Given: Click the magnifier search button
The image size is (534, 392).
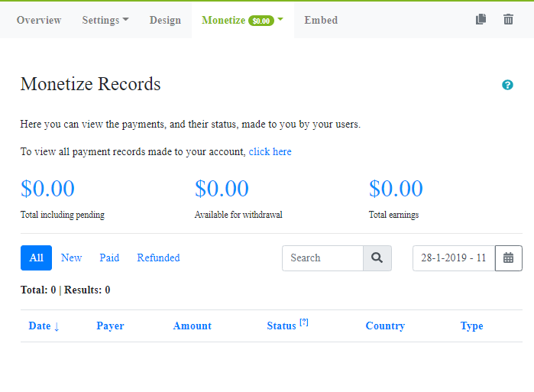Looking at the screenshot, I should click(377, 258).
